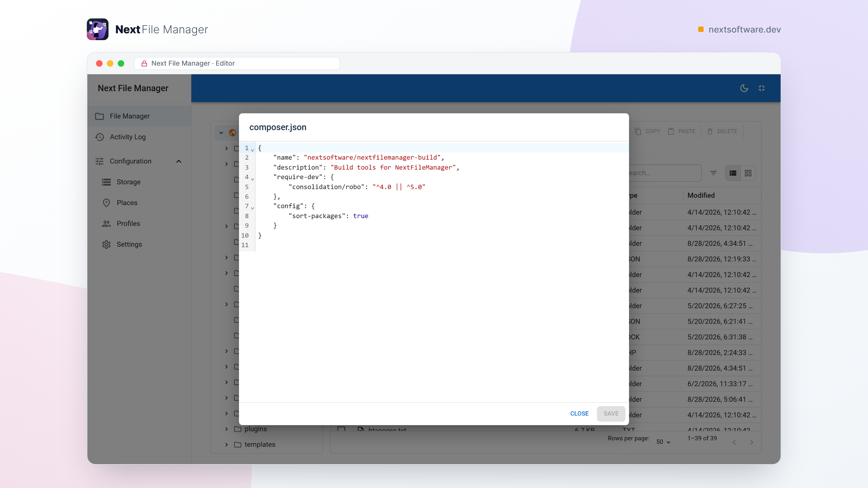
Task: Click the filter list icon beside search
Action: tap(713, 173)
